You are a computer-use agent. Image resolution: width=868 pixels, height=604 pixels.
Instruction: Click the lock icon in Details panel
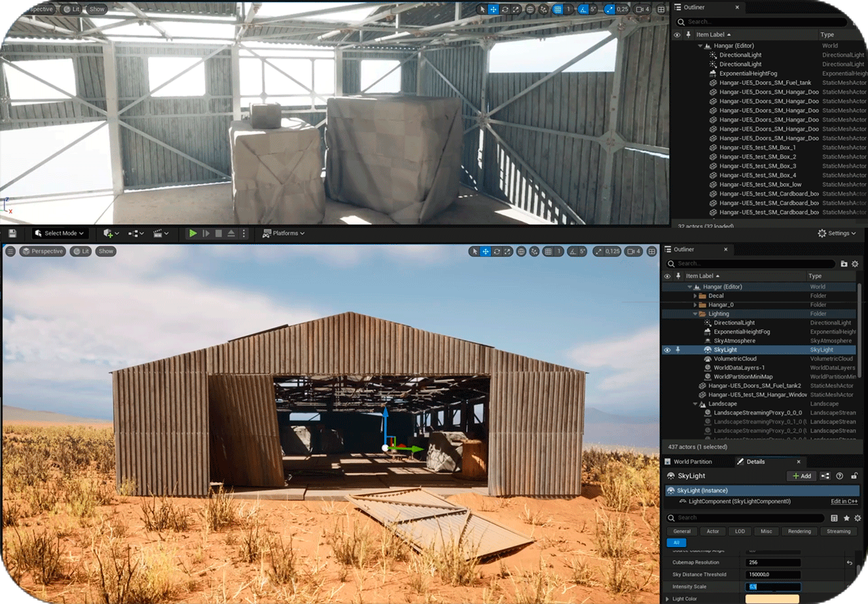coord(854,476)
